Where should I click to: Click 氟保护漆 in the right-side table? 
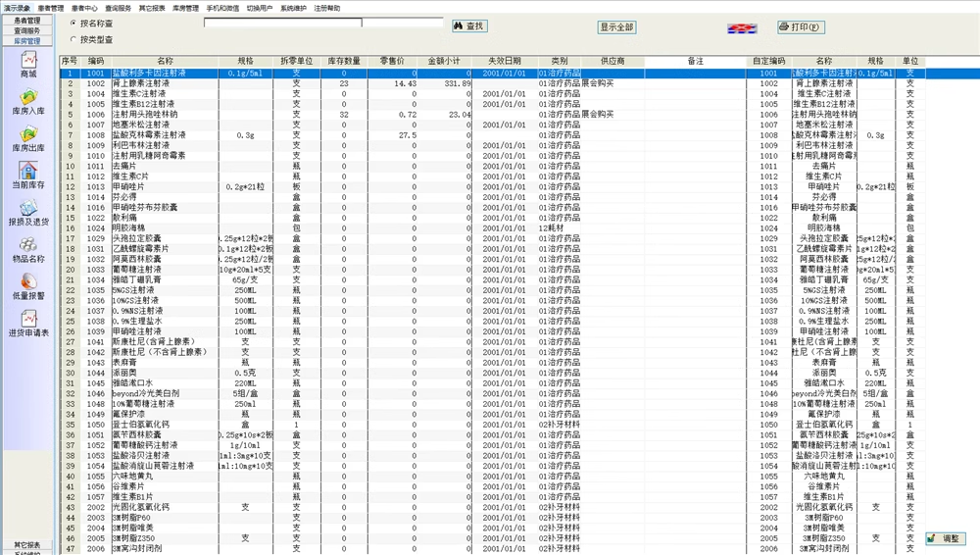pos(824,414)
